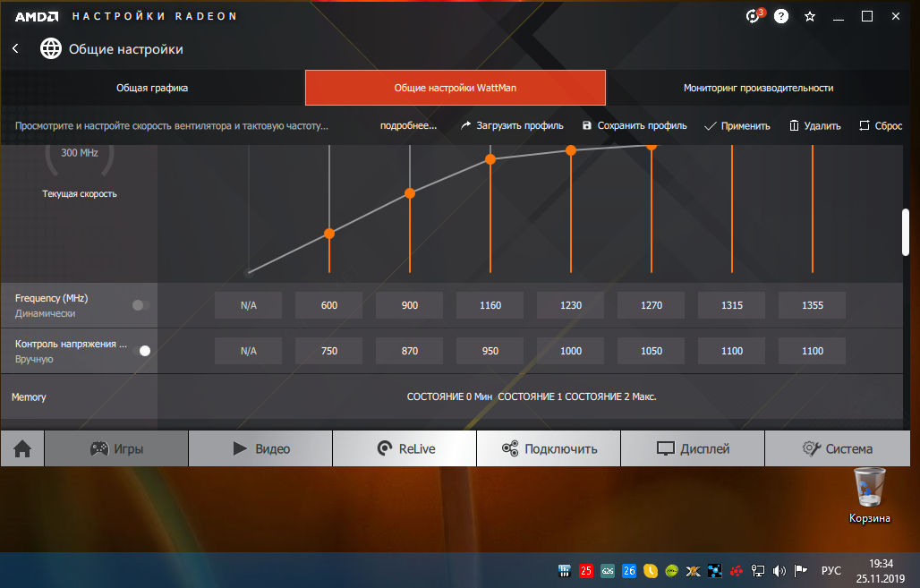Click voltage field showing 1000

pyautogui.click(x=571, y=351)
